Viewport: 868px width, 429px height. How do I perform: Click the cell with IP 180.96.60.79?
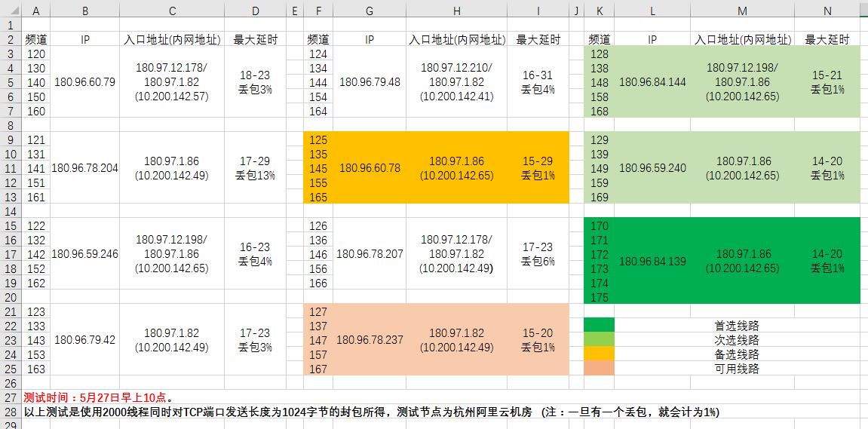(84, 82)
